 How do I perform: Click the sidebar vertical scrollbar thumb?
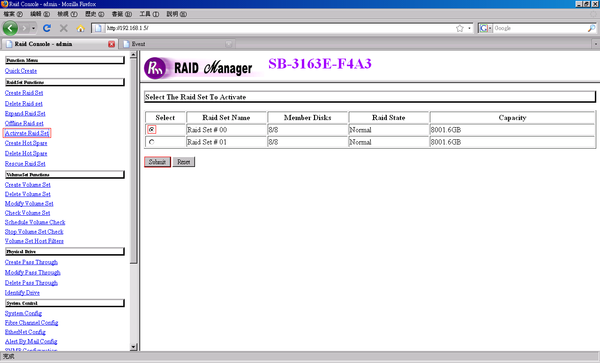click(133, 161)
